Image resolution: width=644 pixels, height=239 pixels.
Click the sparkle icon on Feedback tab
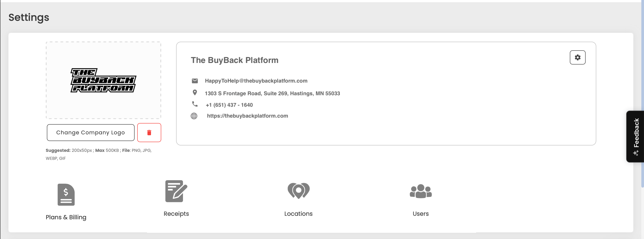(636, 153)
